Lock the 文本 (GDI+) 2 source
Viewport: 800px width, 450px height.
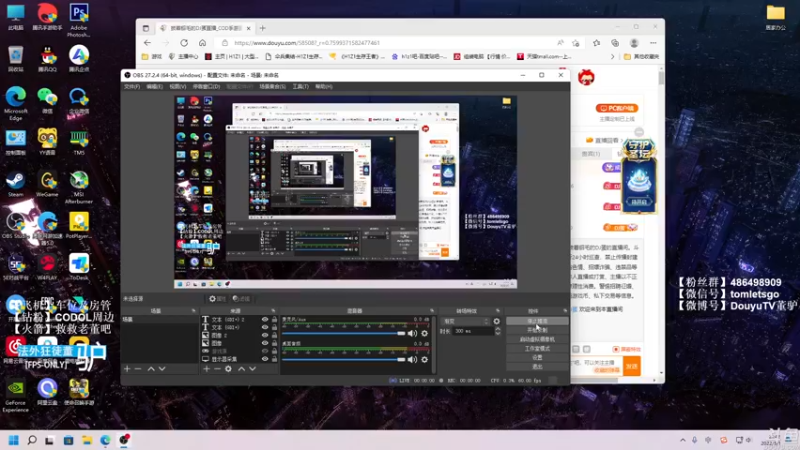point(274,319)
